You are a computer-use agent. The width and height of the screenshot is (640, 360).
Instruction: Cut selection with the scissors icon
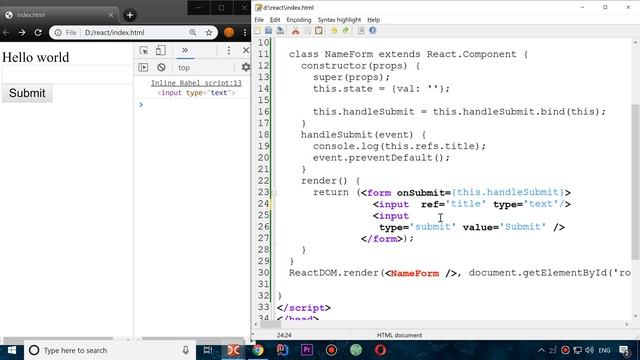coord(296,31)
